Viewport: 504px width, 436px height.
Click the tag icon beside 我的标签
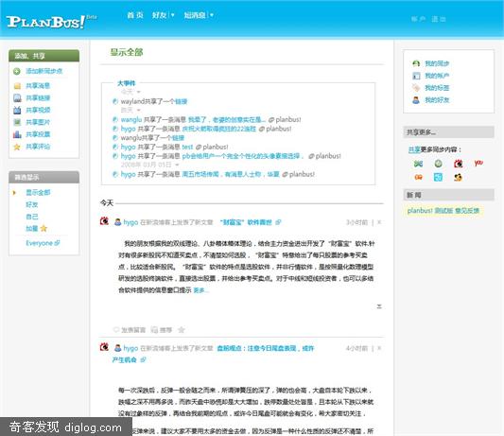416,88
